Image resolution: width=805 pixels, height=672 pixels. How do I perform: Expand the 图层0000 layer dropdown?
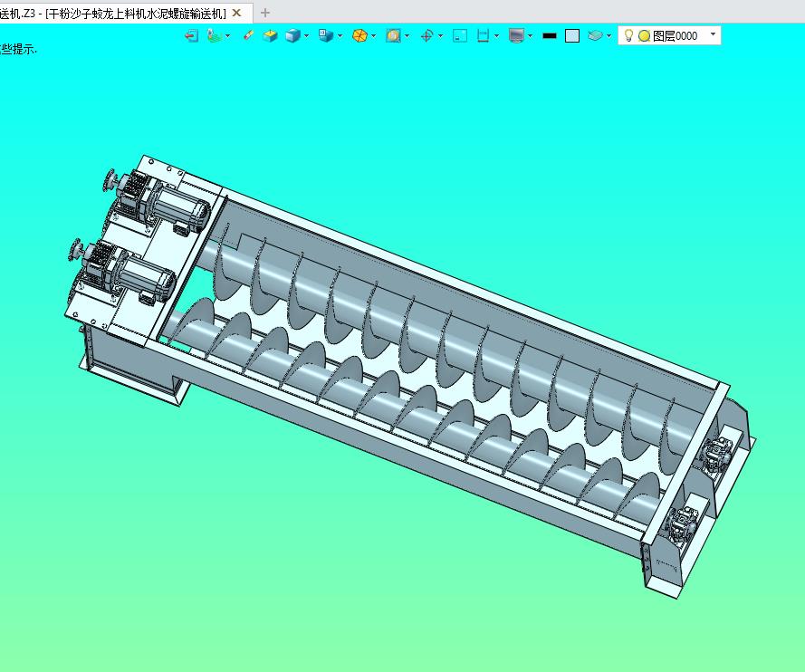[713, 34]
